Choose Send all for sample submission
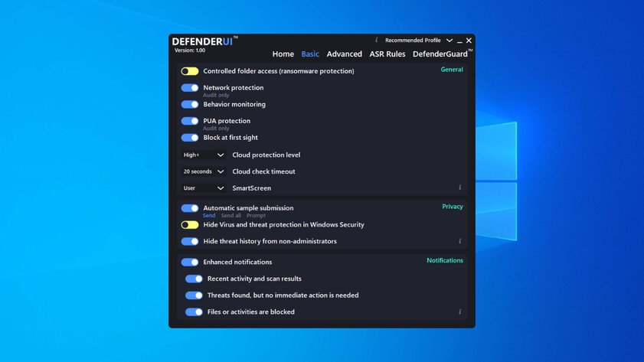The width and height of the screenshot is (644, 362). point(230,216)
